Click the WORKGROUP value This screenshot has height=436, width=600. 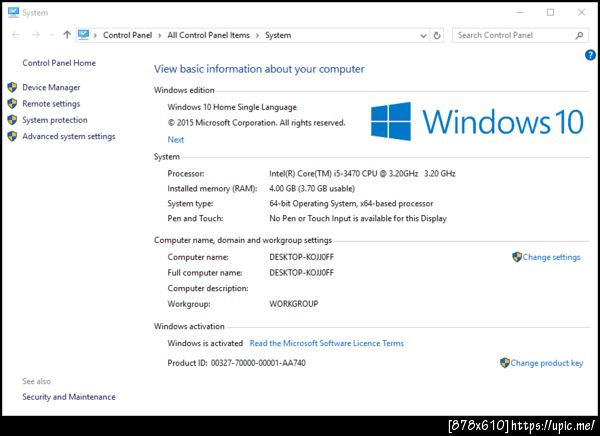[293, 304]
